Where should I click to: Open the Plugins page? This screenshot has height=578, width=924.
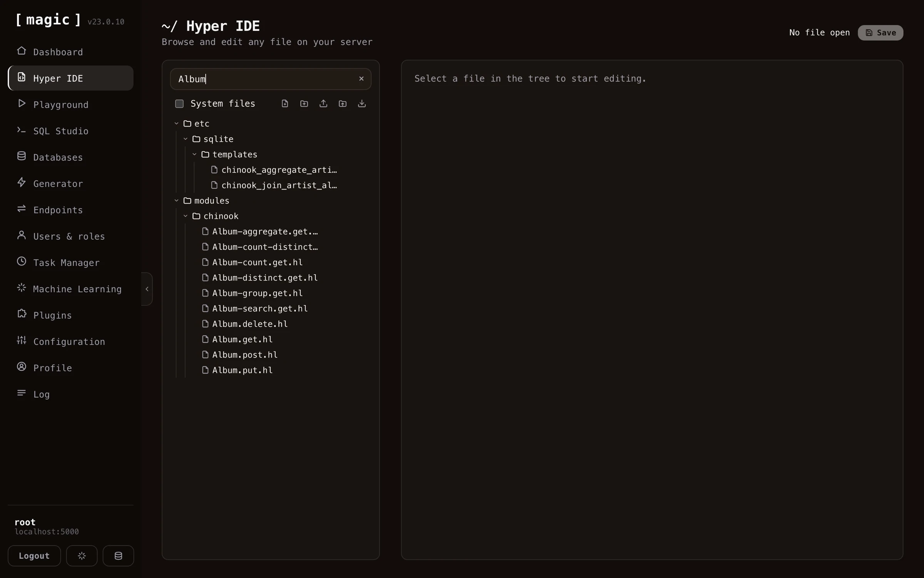point(71,315)
